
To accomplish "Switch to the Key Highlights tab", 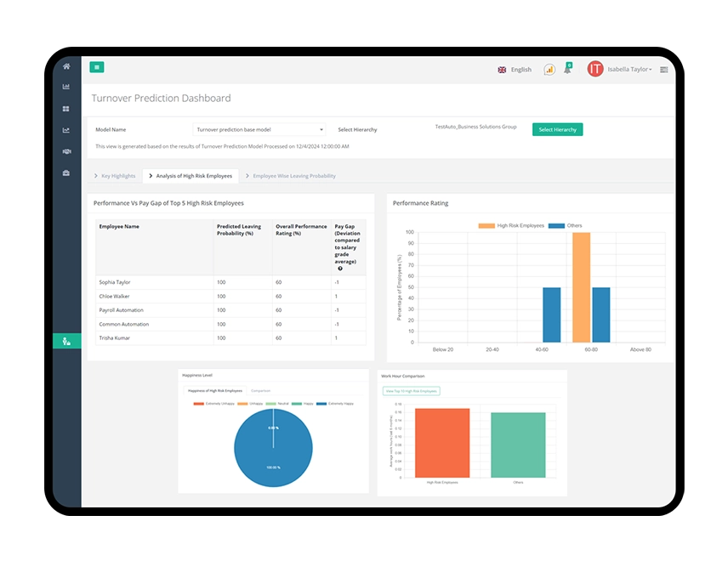I will point(117,176).
